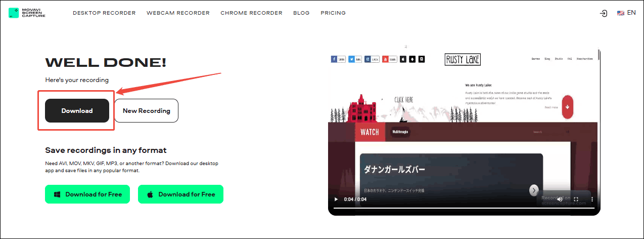
Task: Open the Pricing page
Action: pyautogui.click(x=333, y=13)
